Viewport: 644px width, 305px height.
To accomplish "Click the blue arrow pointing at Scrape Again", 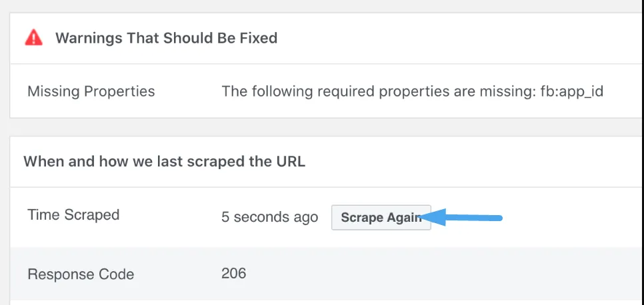I will pos(461,216).
